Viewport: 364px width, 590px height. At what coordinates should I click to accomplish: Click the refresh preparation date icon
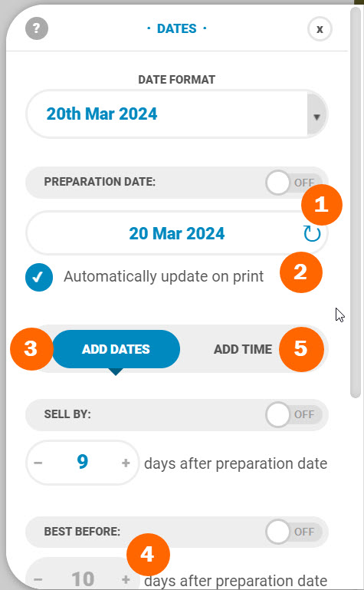pos(312,234)
